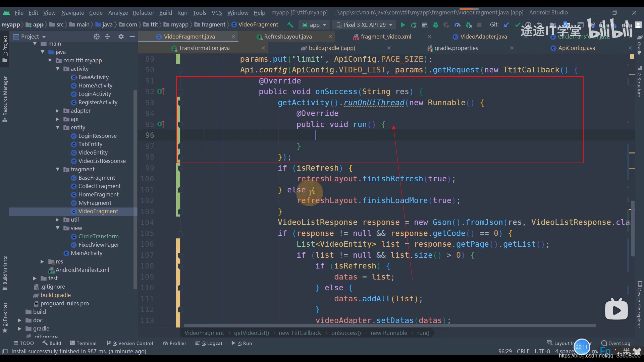Select CollectFragment in project tree

click(x=99, y=186)
